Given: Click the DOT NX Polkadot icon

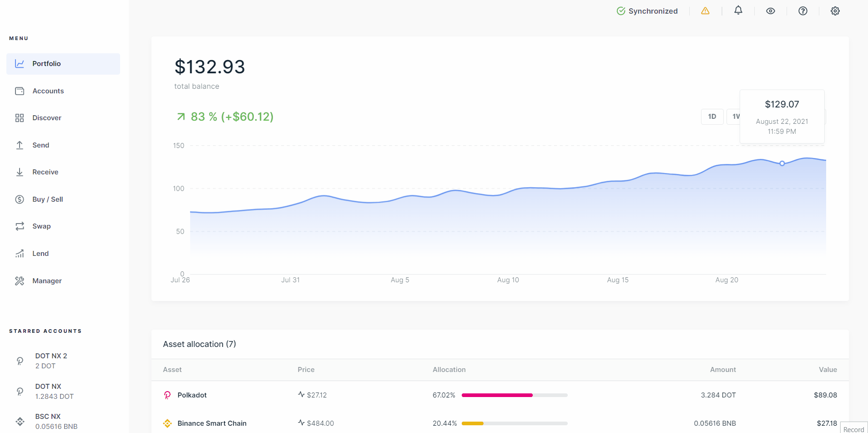Looking at the screenshot, I should [20, 392].
